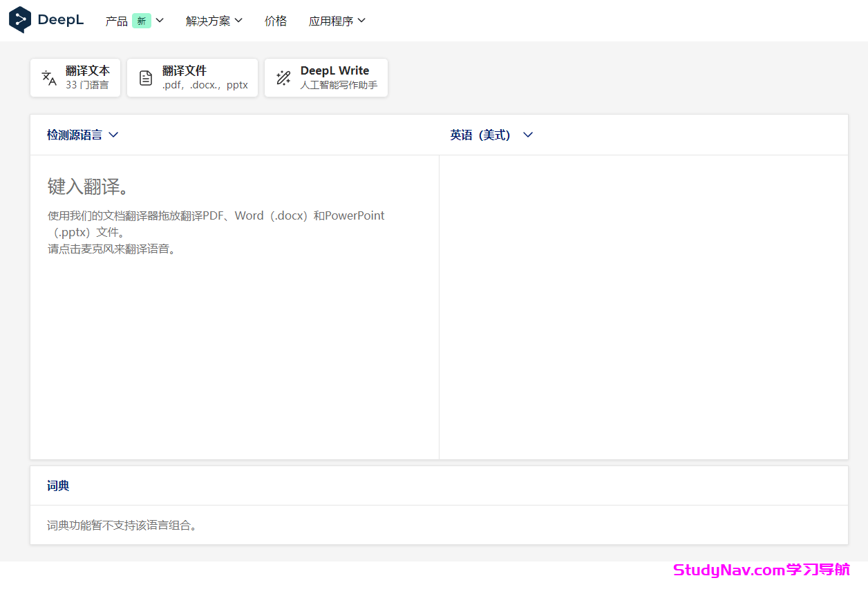868x596 pixels.
Task: Open the 解决方案 menu
Action: click(x=214, y=21)
